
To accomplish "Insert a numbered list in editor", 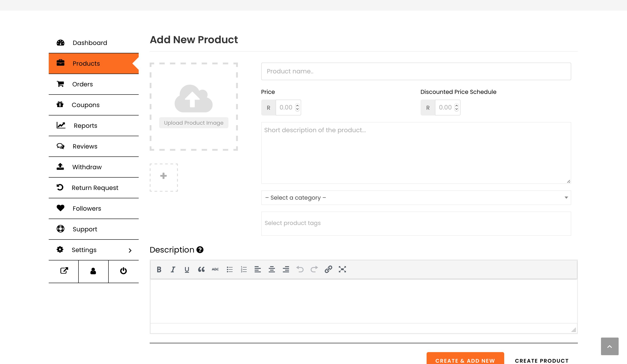I will 244,269.
